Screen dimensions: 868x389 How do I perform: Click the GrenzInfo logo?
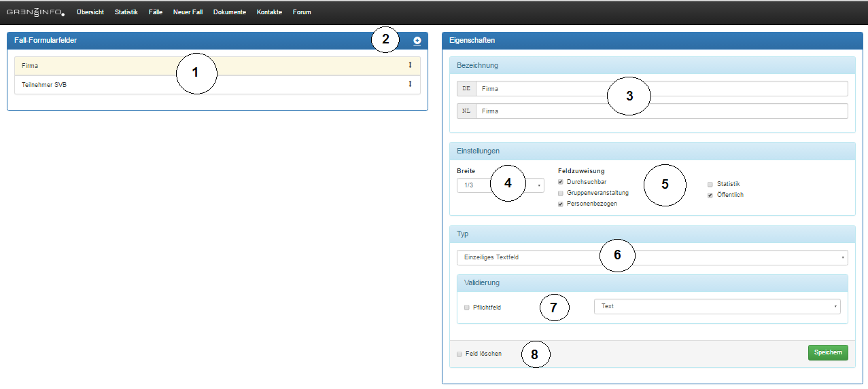click(35, 12)
